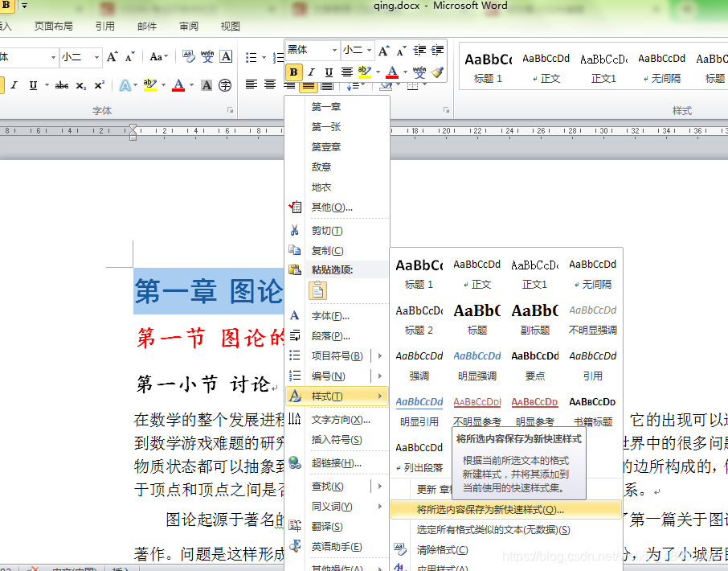Screen dimensions: 728x571
Task: Click the Line Spacing icon in the ribbon
Action: [x=353, y=85]
